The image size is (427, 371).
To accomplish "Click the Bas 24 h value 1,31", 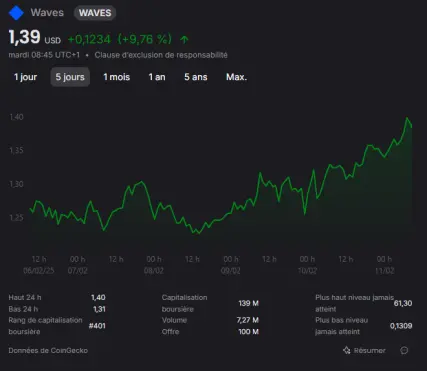I will click(x=99, y=309).
